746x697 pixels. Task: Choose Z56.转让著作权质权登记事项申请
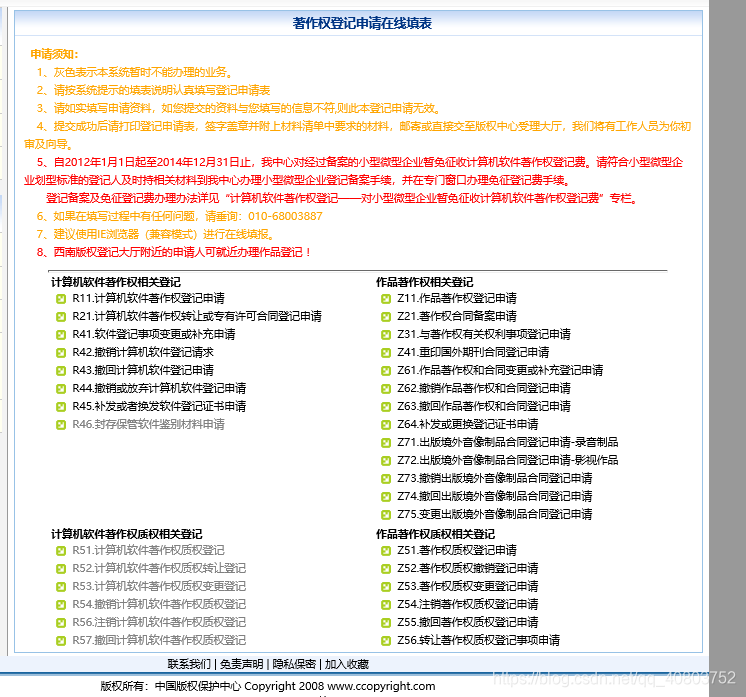[479, 640]
